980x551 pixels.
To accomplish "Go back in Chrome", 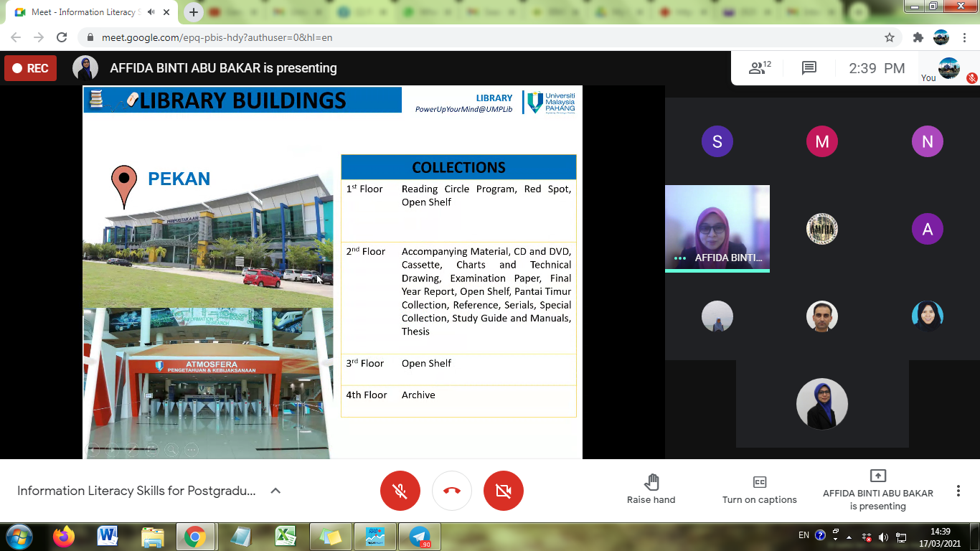I will click(16, 37).
